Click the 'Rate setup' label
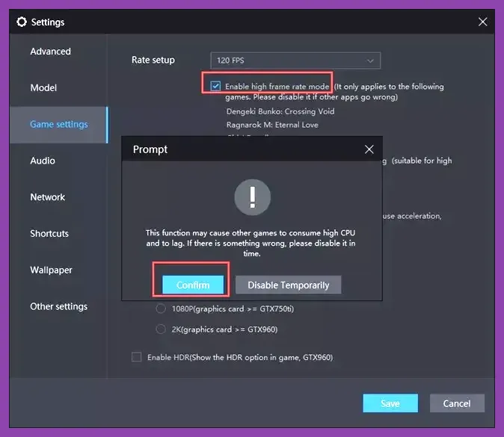This screenshot has height=437, width=504. pyautogui.click(x=153, y=60)
